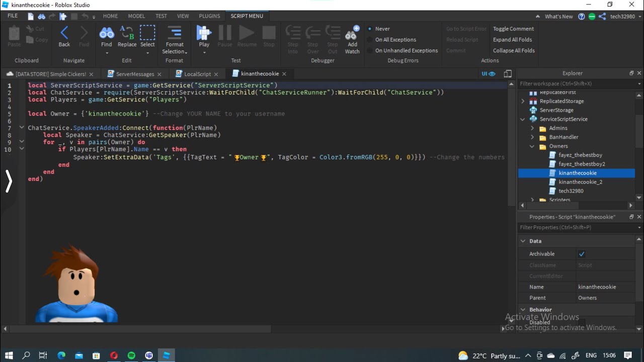The width and height of the screenshot is (644, 362).
Task: Click the green circle status icon
Action: [592, 16]
